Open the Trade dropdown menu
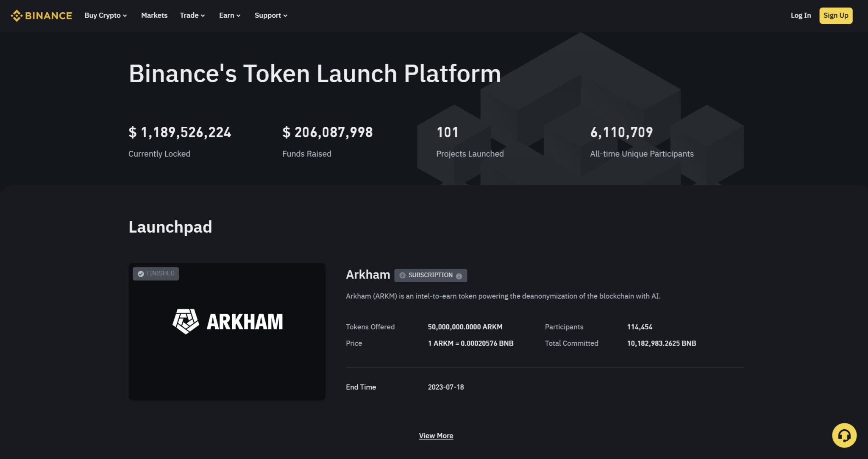 click(x=192, y=15)
